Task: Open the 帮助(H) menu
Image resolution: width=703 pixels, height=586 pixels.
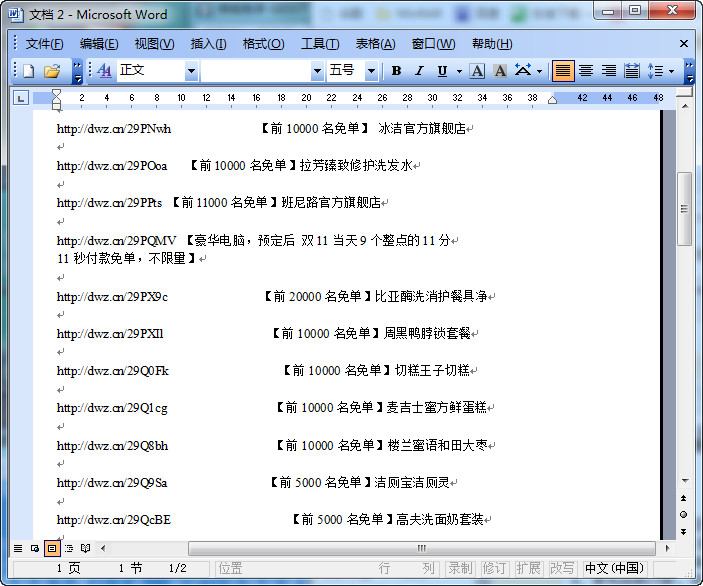Action: 492,44
